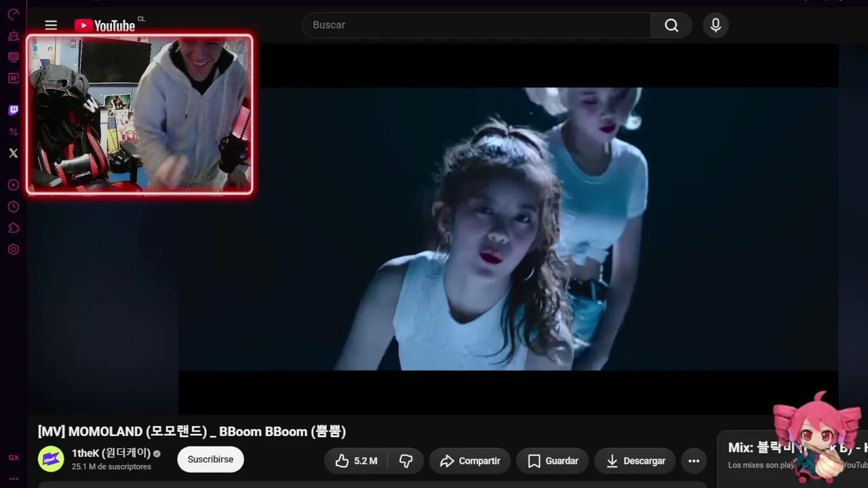868x488 pixels.
Task: Open the M-labeled sidebar icon
Action: (13, 79)
